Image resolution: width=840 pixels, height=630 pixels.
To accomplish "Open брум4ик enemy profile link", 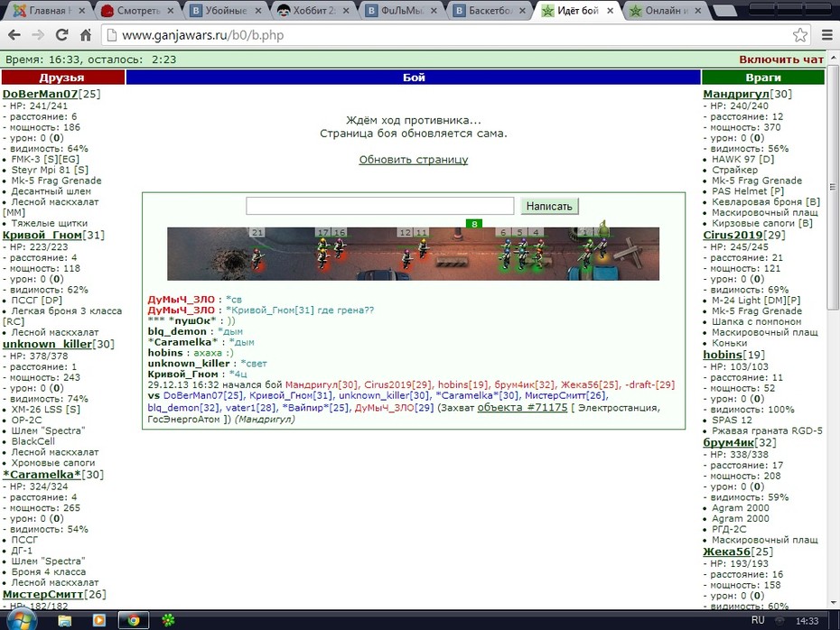I will tap(729, 442).
